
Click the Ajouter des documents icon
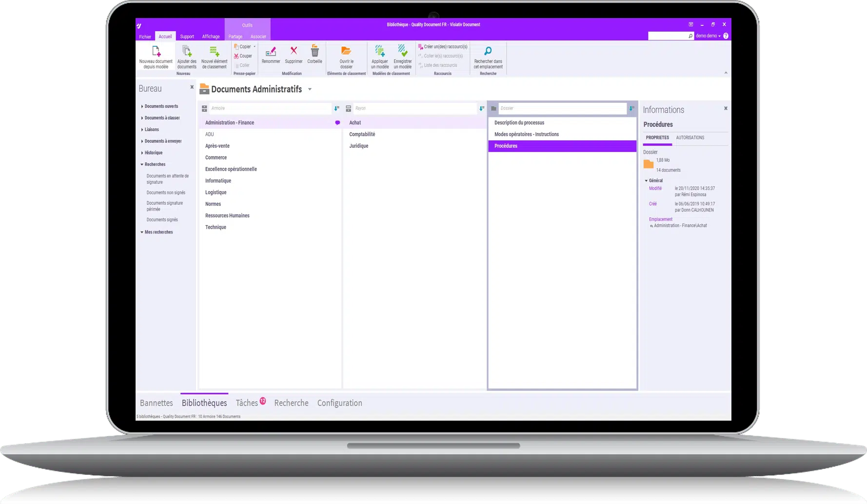click(186, 51)
